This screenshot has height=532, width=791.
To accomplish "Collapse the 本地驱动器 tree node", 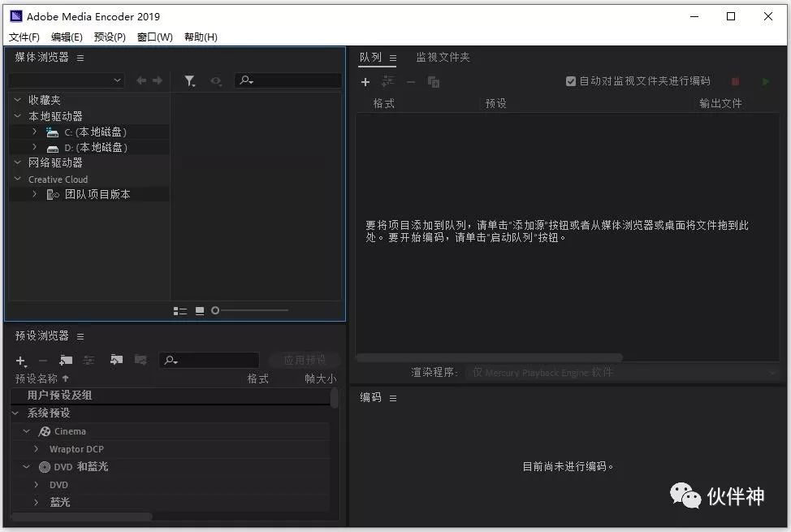I will (18, 116).
